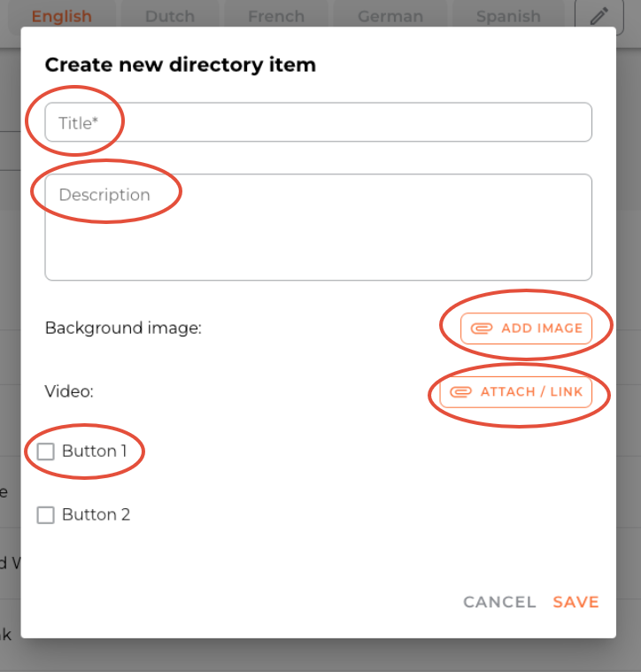Cancel the new directory item dialog
The width and height of the screenshot is (641, 672).
(499, 602)
